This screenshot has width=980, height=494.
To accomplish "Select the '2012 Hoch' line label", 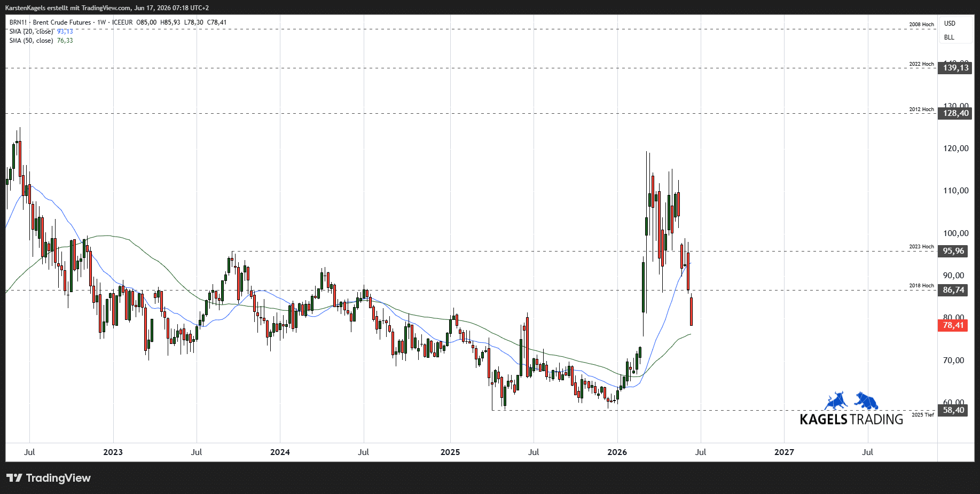I will [x=922, y=109].
